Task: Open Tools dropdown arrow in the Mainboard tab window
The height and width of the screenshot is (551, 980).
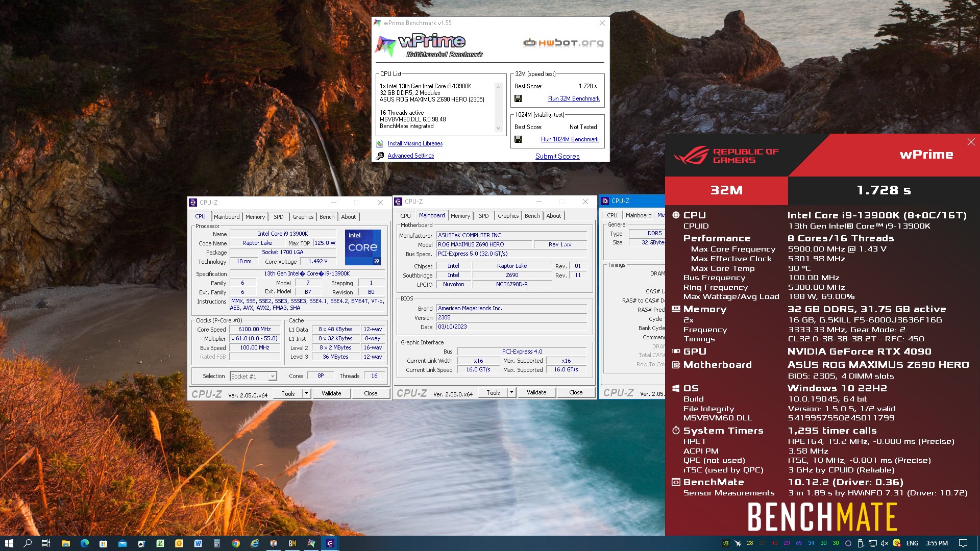Action: [x=511, y=392]
